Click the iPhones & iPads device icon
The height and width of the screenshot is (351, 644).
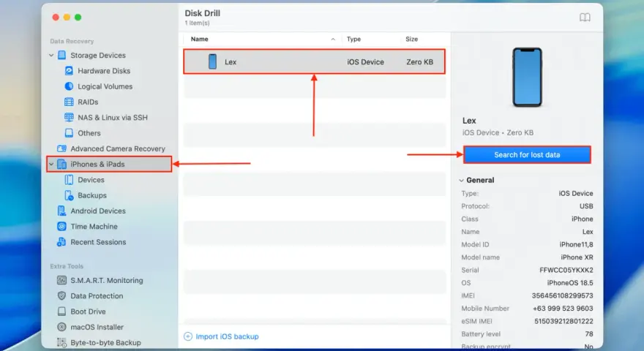coord(61,165)
